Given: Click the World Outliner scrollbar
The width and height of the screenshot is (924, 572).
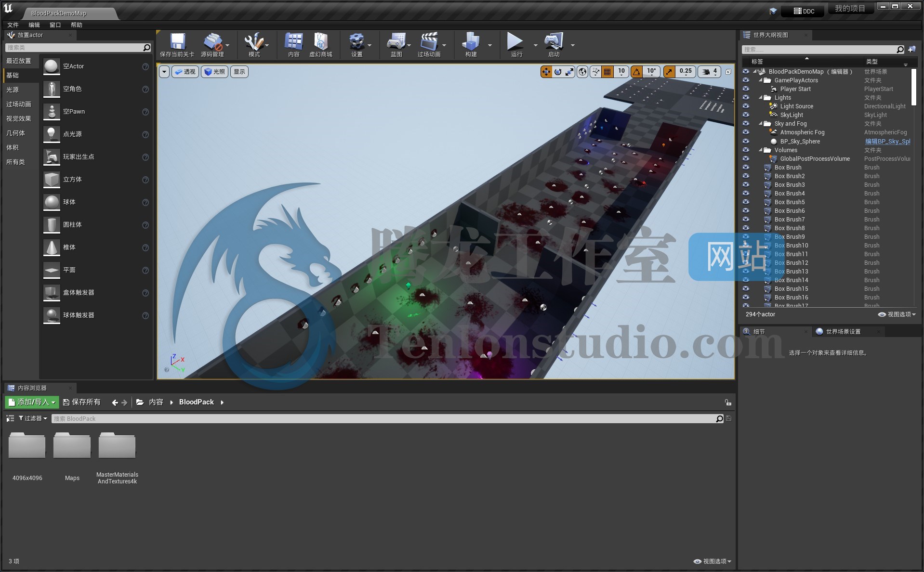Looking at the screenshot, I should click(913, 87).
